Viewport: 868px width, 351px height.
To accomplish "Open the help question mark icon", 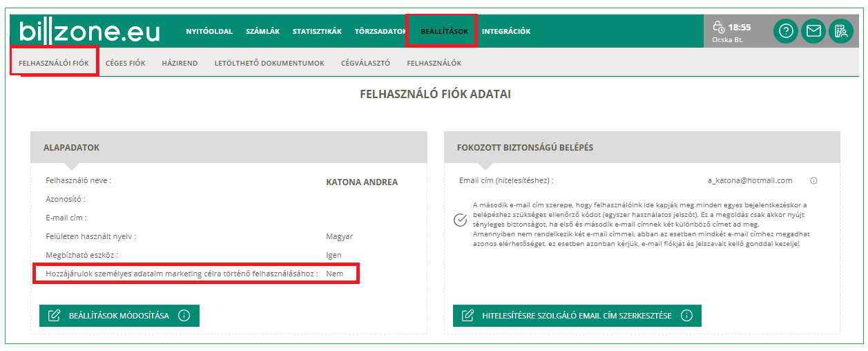I will [x=786, y=31].
